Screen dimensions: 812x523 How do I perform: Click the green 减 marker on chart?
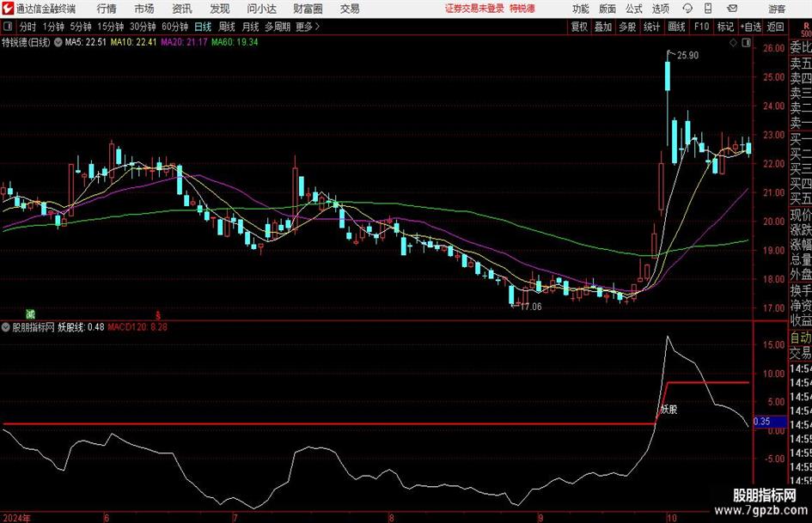pos(31,313)
